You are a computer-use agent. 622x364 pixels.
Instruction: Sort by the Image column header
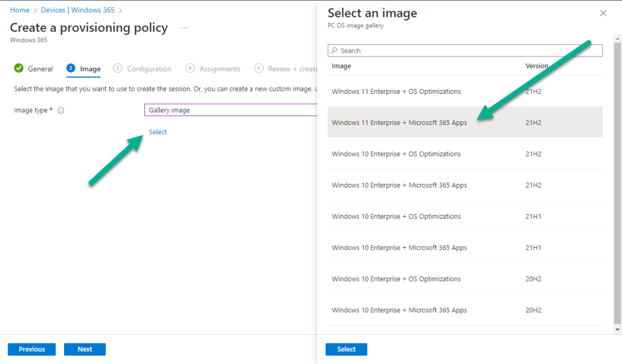point(341,66)
